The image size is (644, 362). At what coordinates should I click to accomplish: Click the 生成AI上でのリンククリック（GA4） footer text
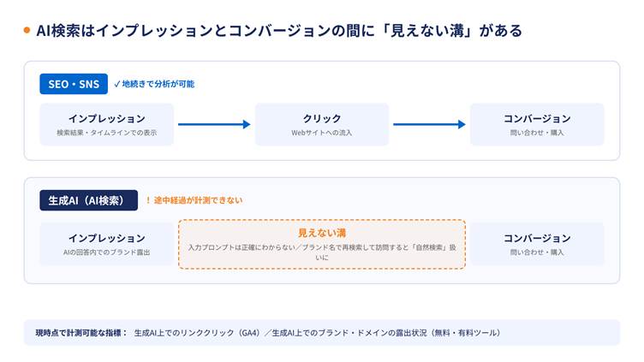pos(198,333)
